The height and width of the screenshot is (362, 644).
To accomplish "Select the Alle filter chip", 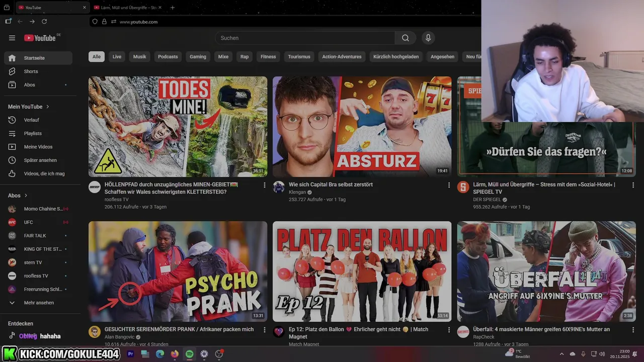I will [x=97, y=57].
